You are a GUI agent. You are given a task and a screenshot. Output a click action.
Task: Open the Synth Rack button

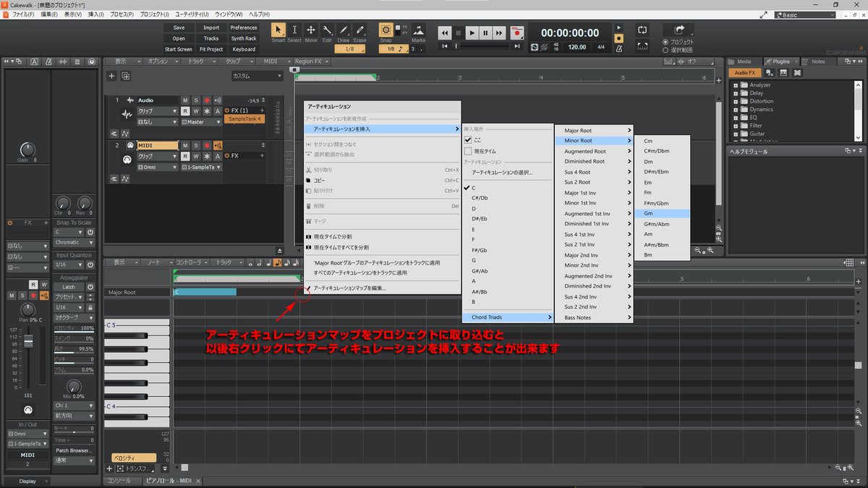pyautogui.click(x=244, y=38)
